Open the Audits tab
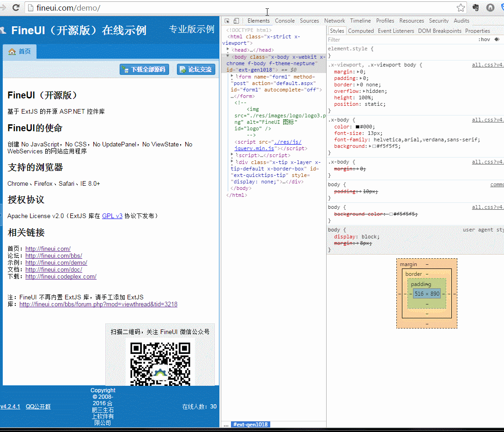The width and height of the screenshot is (504, 432). (x=461, y=21)
